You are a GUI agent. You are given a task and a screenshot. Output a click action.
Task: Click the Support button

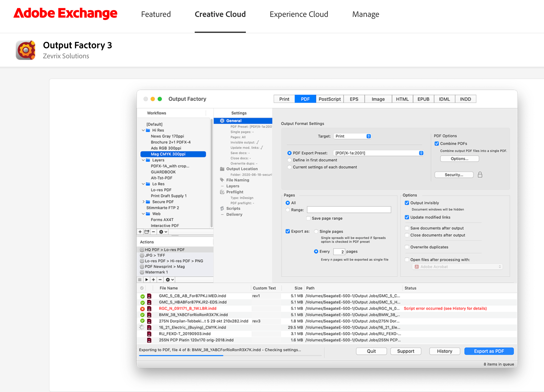pos(406,351)
